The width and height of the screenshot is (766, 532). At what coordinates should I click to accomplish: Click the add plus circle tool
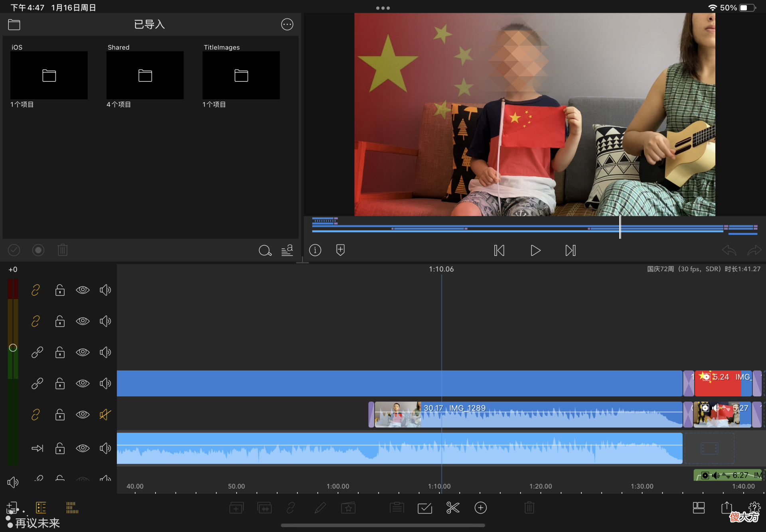(481, 508)
